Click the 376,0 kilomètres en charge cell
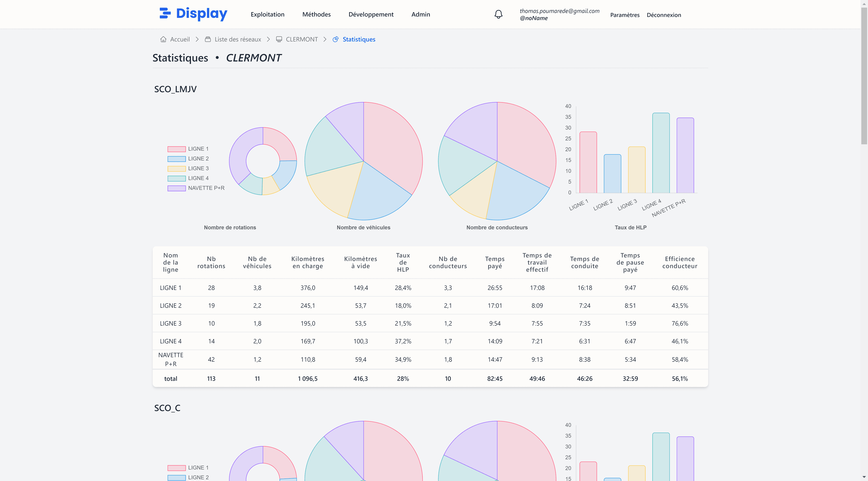Viewport: 868px width, 481px height. point(308,287)
